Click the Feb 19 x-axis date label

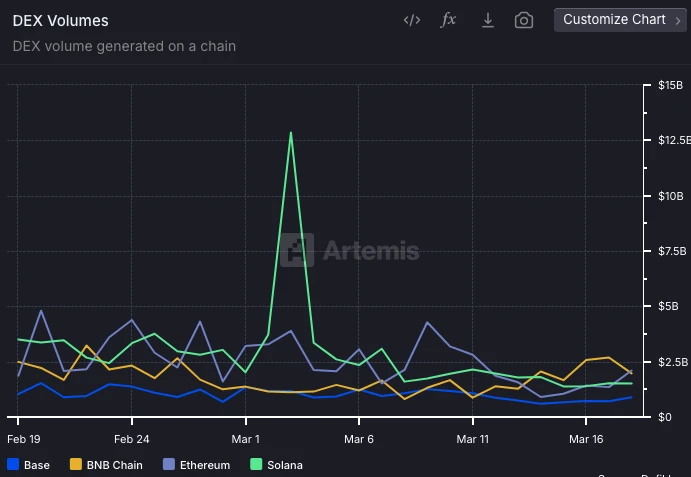coord(23,439)
